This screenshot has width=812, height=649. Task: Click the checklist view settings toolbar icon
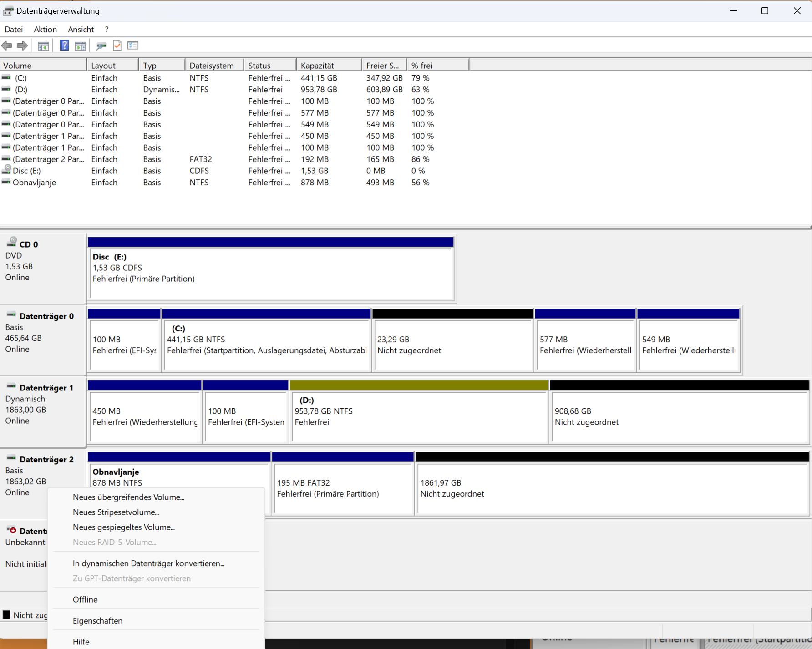click(133, 46)
